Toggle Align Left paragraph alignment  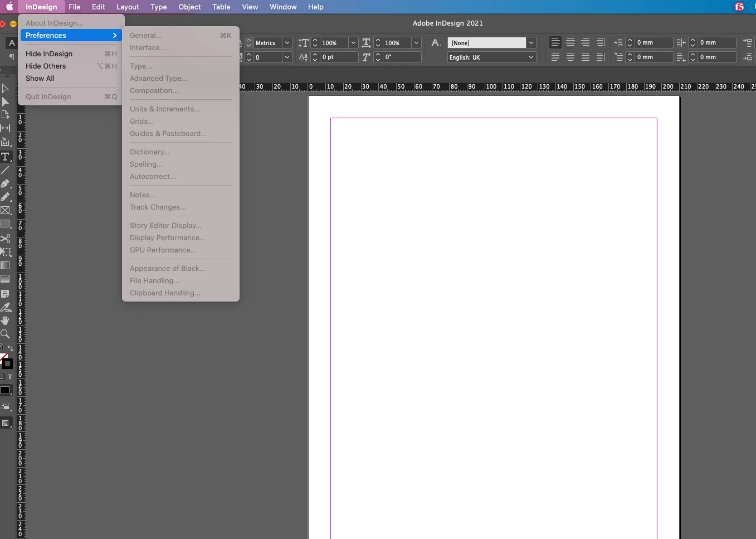tap(555, 42)
